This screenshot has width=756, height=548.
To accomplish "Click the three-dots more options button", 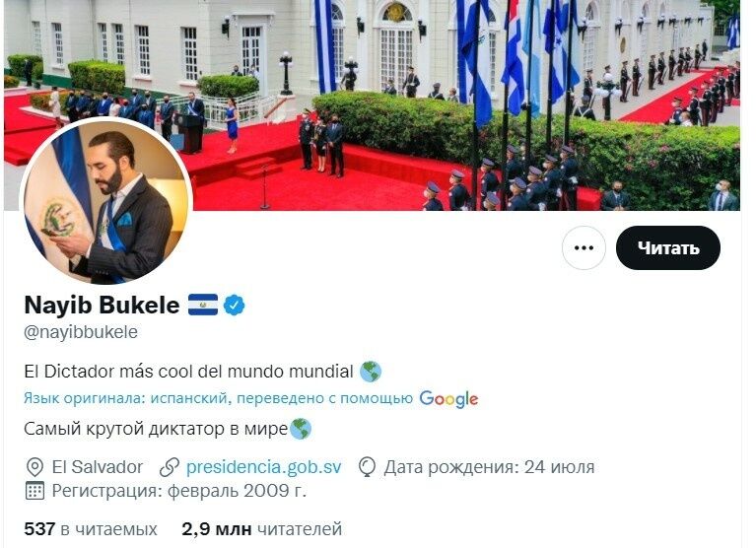I will [x=584, y=247].
